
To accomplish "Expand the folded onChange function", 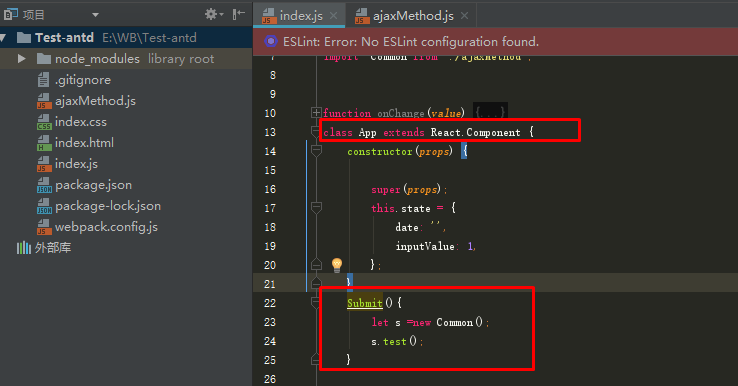I will (x=316, y=113).
